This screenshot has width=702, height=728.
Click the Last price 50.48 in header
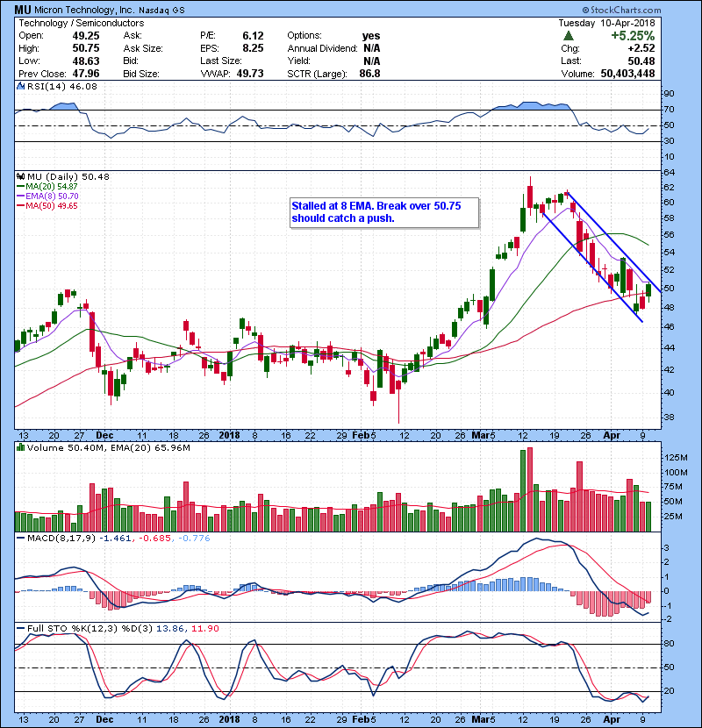[x=641, y=61]
